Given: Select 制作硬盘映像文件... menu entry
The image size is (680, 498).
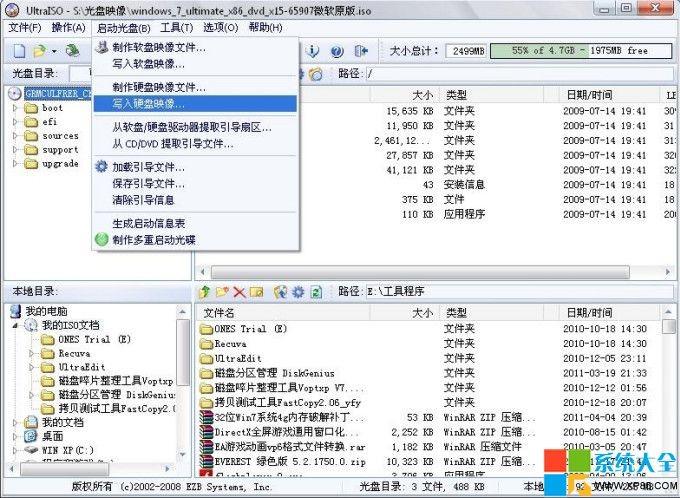Looking at the screenshot, I should coord(196,87).
